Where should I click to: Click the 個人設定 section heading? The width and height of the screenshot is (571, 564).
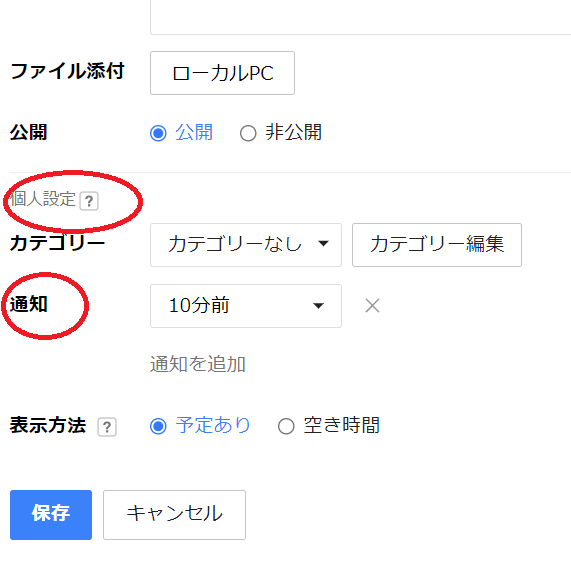[x=42, y=199]
